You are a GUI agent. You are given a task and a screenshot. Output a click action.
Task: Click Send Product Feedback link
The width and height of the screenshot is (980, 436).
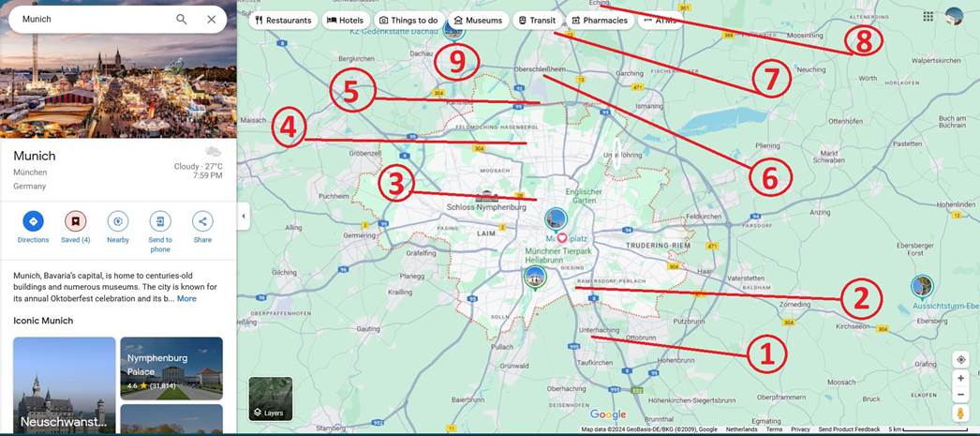point(849,429)
